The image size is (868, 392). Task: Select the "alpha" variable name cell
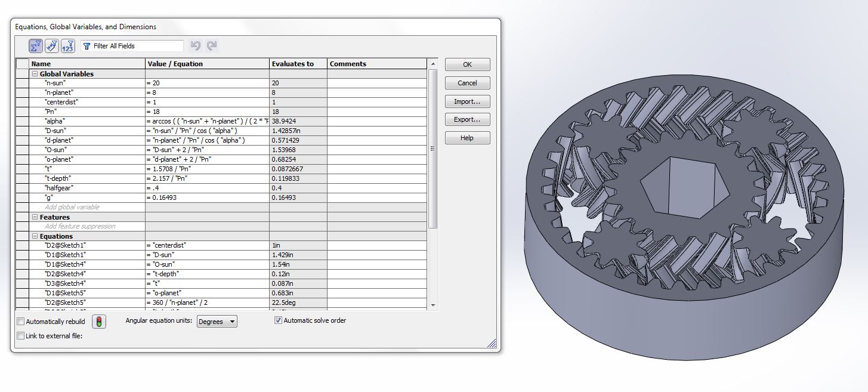87,121
